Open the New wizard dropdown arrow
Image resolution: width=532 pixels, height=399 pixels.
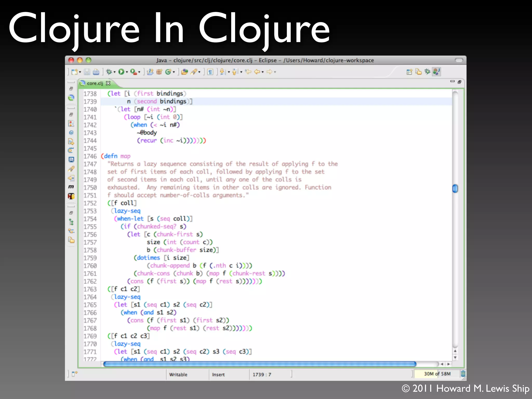coord(80,72)
